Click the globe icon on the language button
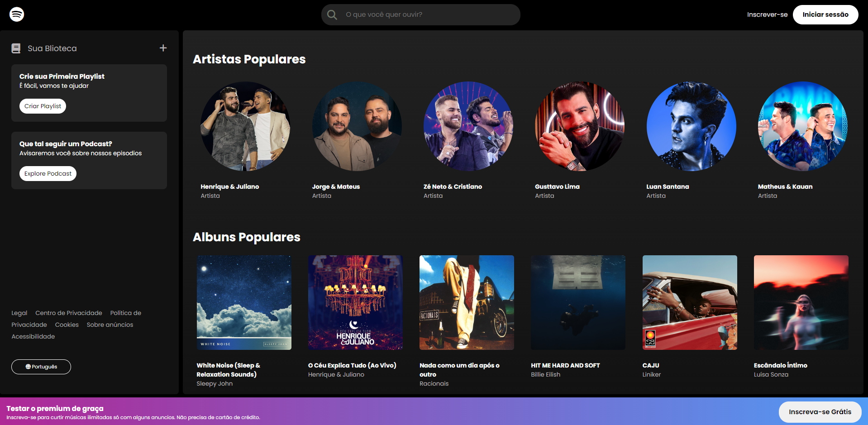Screen dimensions: 868x425 pos(29,367)
